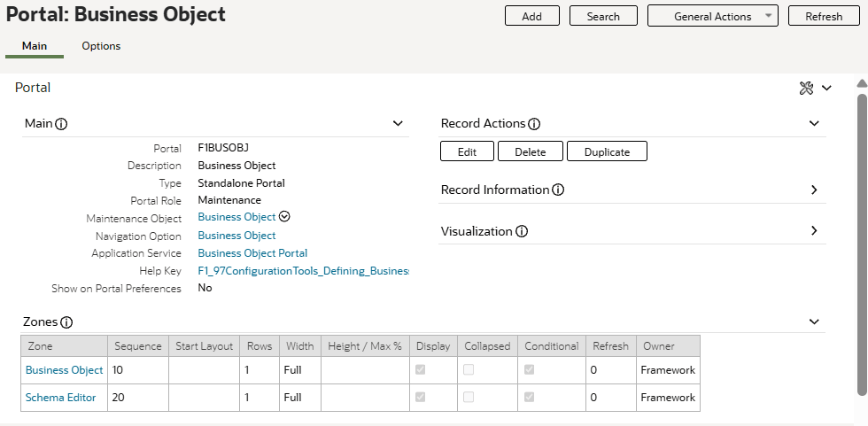Toggle Conditional checkbox for Schema Editor zone
The width and height of the screenshot is (868, 426).
tap(530, 396)
